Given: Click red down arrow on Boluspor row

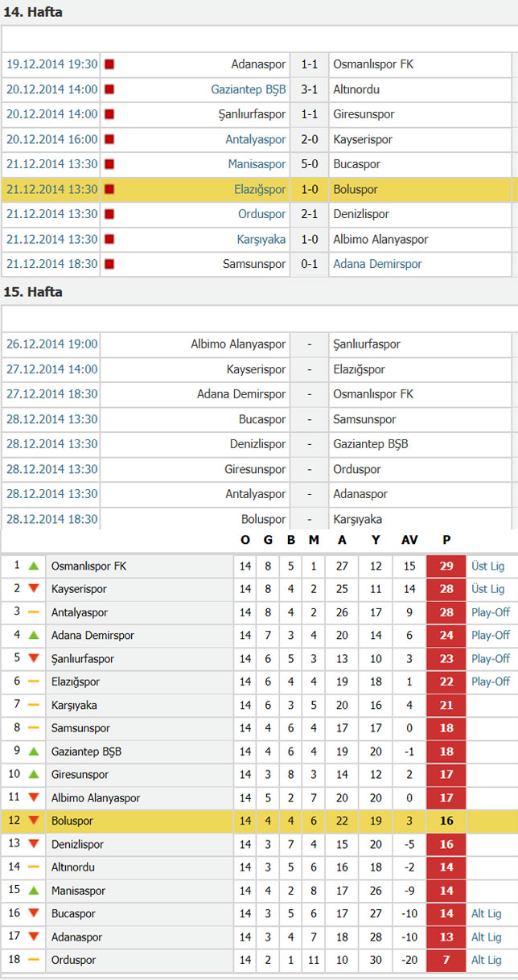Looking at the screenshot, I should pyautogui.click(x=33, y=821).
